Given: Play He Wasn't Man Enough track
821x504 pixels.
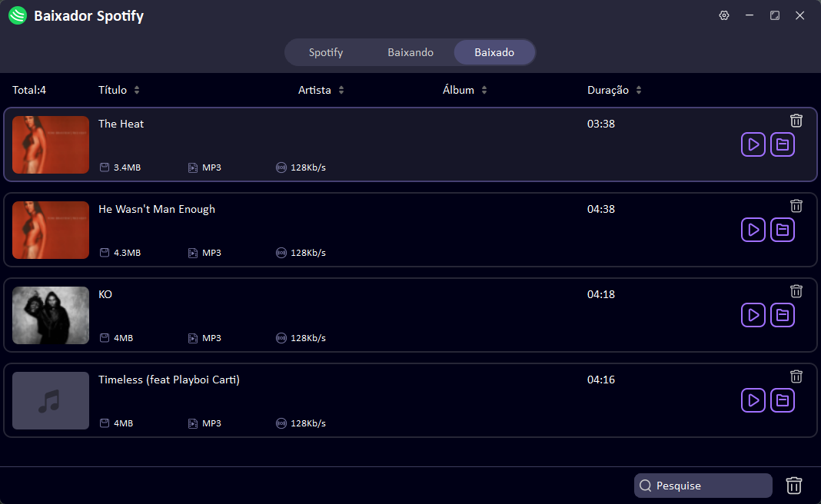Looking at the screenshot, I should pyautogui.click(x=753, y=230).
